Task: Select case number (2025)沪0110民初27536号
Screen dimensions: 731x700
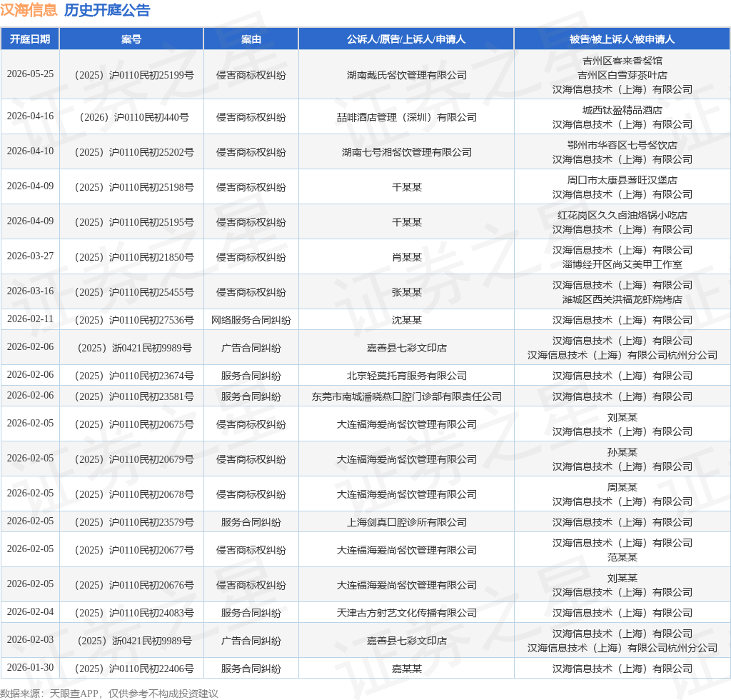Action: (x=131, y=320)
